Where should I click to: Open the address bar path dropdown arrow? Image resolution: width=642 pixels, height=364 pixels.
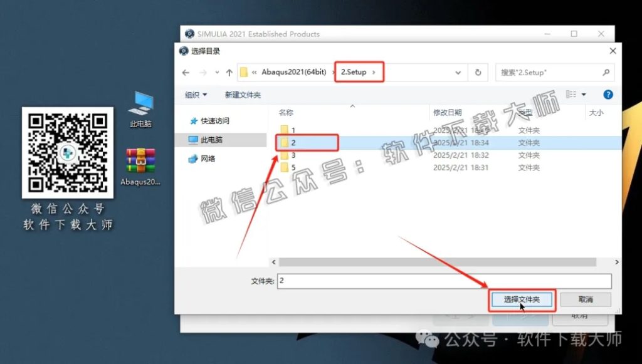pos(459,72)
